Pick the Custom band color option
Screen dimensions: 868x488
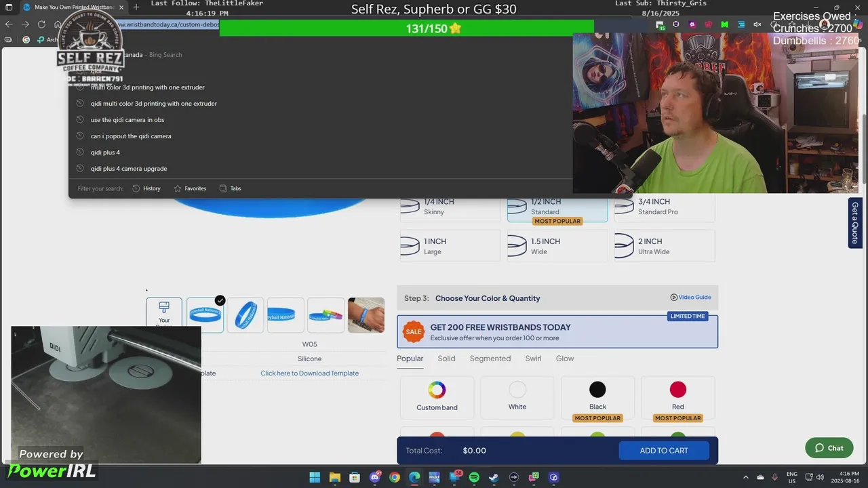click(437, 397)
